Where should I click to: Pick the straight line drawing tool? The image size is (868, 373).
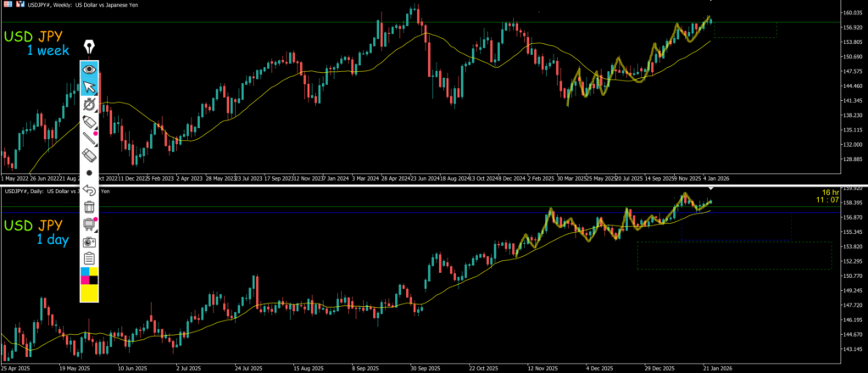tap(89, 139)
